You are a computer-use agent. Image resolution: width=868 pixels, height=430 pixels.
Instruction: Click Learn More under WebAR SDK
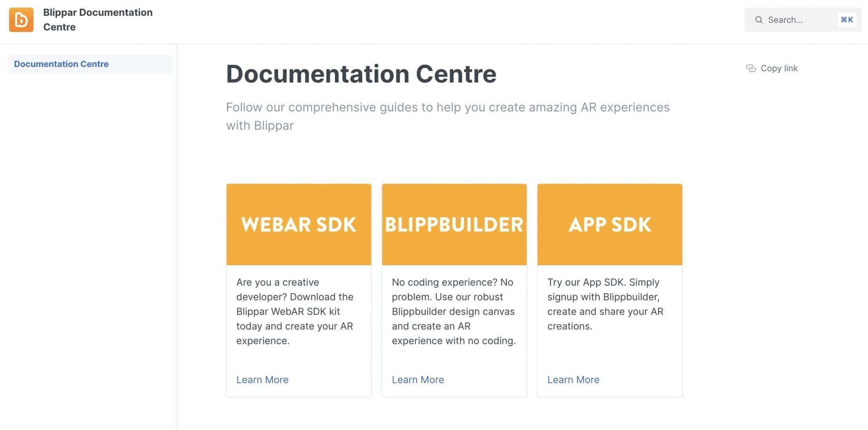tap(262, 379)
